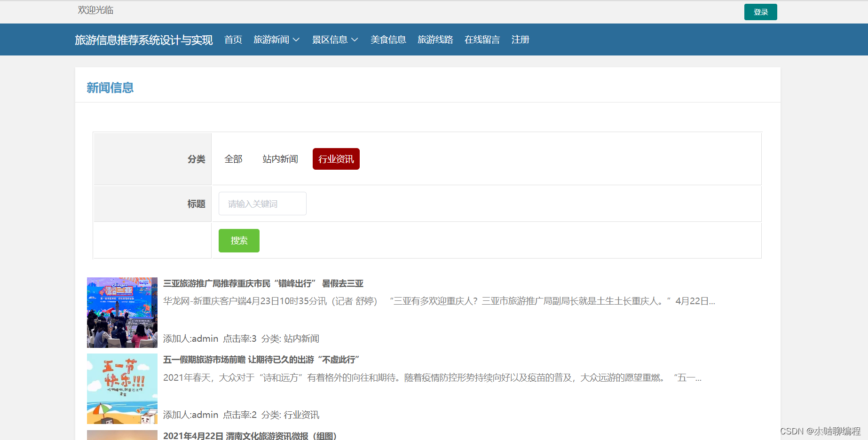Select the 全部 category filter
The image size is (868, 440).
[234, 159]
